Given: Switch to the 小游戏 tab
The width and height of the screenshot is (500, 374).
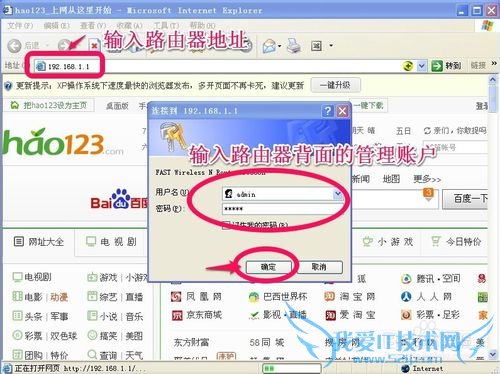Looking at the screenshot, I should pyautogui.click(x=388, y=242).
